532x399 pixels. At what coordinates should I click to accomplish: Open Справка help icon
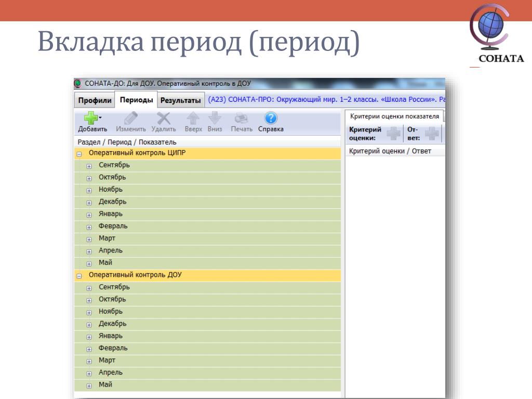(x=270, y=118)
